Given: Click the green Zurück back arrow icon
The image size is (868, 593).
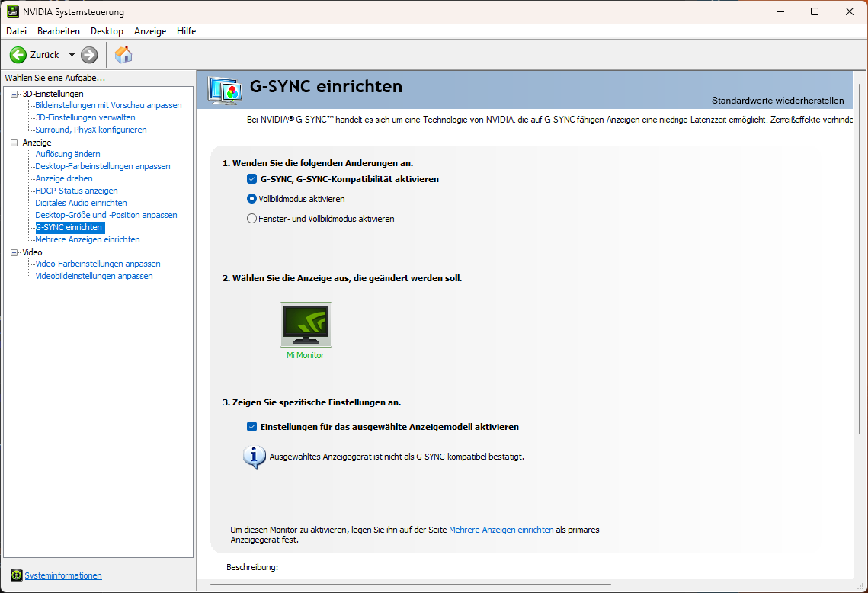Looking at the screenshot, I should 18,55.
